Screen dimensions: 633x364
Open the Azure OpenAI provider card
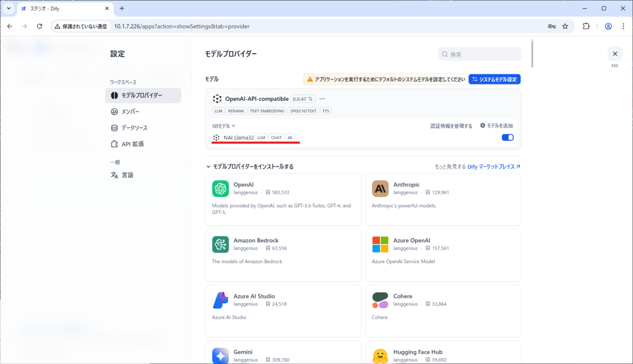pos(443,255)
